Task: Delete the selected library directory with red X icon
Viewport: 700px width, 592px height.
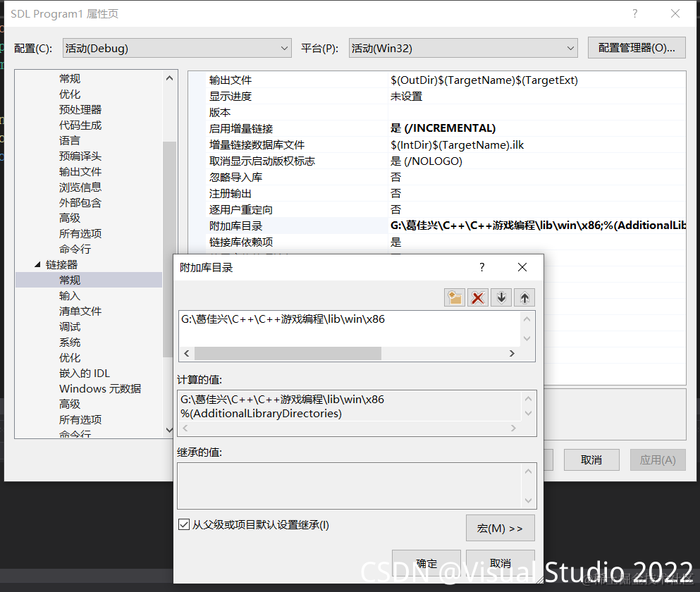Action: (477, 297)
